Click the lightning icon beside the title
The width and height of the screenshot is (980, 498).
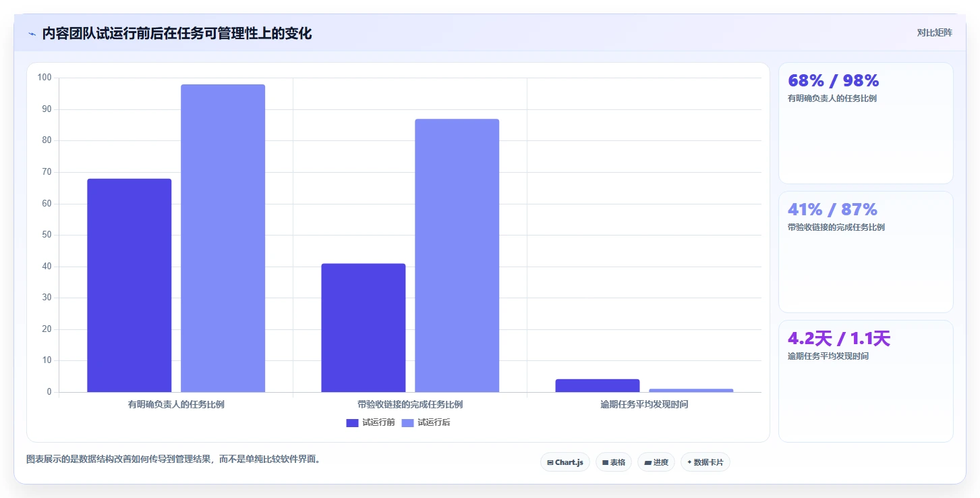(x=32, y=34)
